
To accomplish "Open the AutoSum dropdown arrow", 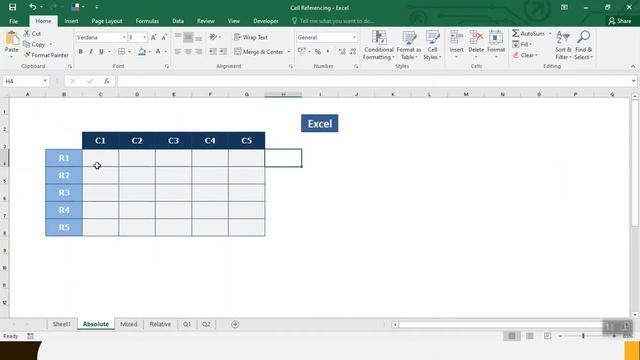I will click(x=550, y=33).
